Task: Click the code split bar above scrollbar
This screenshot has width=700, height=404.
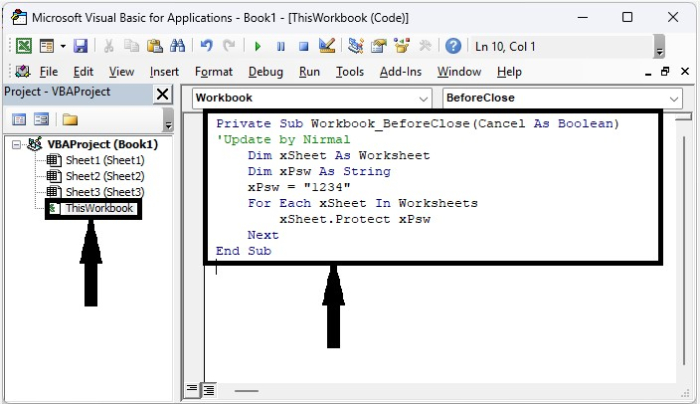Action: coord(683,117)
